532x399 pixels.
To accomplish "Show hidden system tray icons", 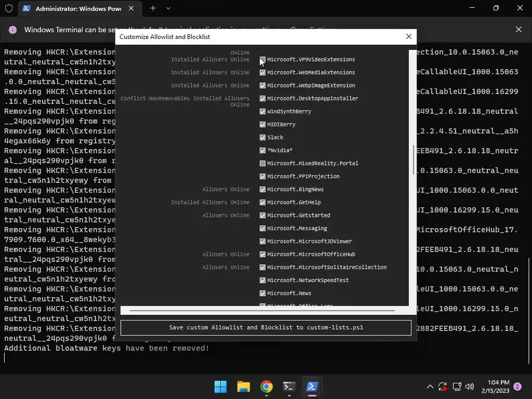I will (430, 387).
